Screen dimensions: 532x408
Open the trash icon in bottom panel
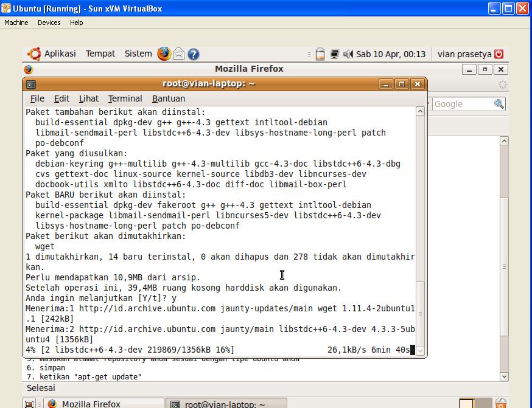tap(501, 403)
